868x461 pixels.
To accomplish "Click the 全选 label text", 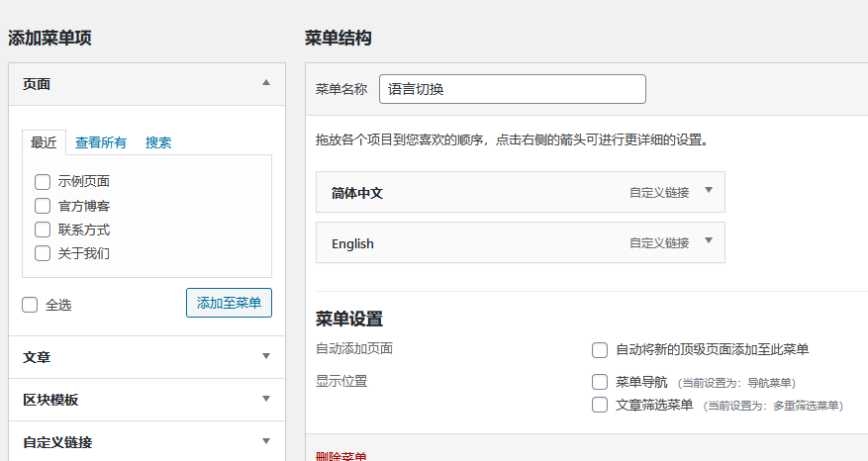I will click(x=58, y=305).
